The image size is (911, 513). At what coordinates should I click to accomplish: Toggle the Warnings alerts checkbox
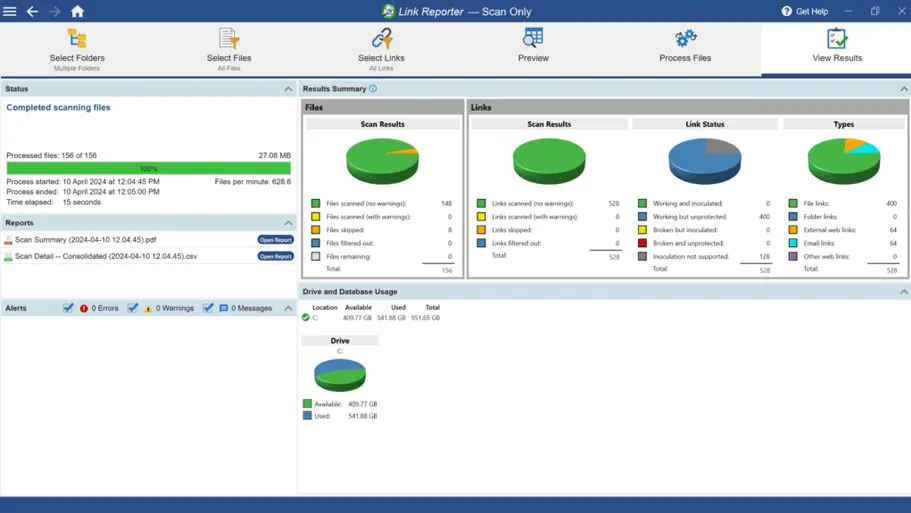133,308
